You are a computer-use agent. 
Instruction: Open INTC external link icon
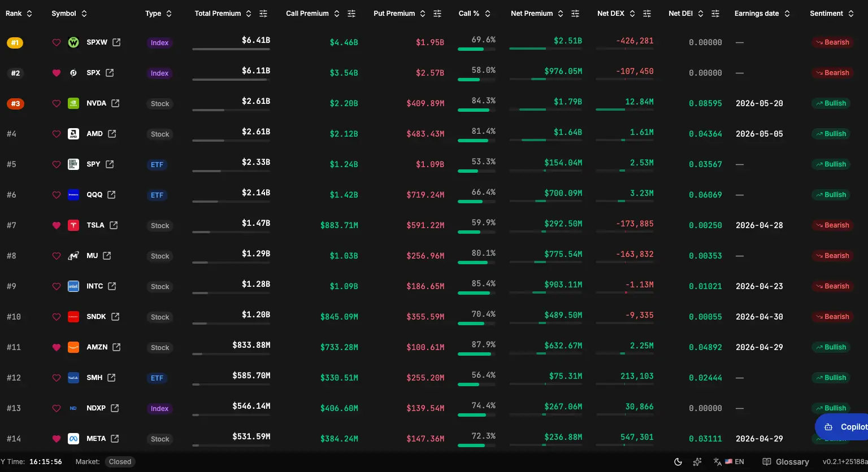tap(112, 286)
